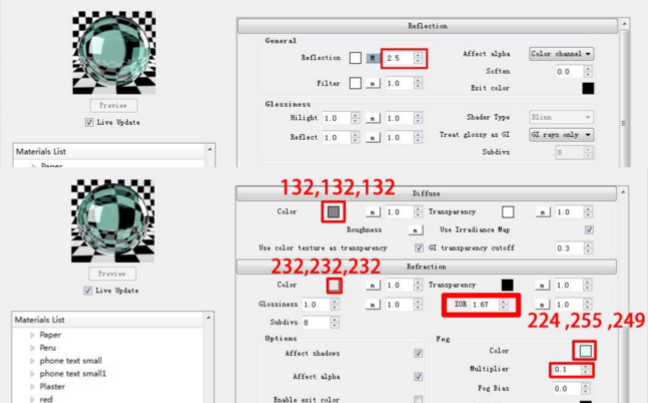The width and height of the screenshot is (648, 403).
Task: Click the Refraction Glossiness 1.0 value field
Action: click(316, 305)
